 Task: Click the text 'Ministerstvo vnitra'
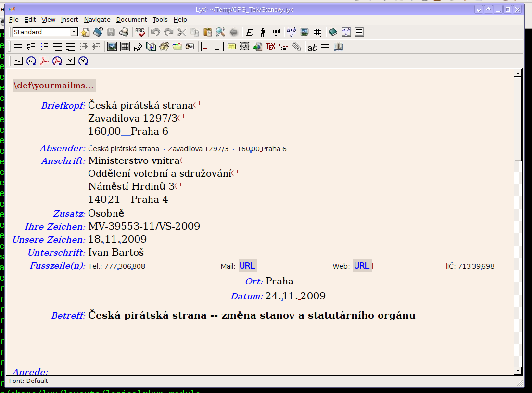pyautogui.click(x=134, y=160)
